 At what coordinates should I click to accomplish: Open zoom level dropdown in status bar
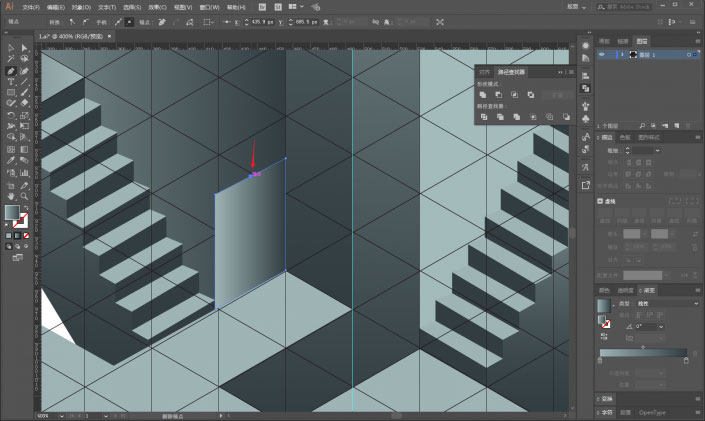click(62, 416)
